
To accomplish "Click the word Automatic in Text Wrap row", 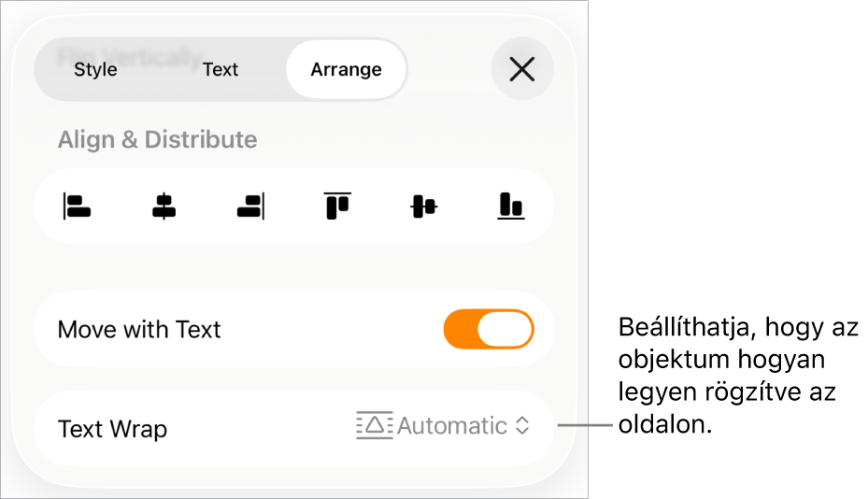I will [x=452, y=426].
